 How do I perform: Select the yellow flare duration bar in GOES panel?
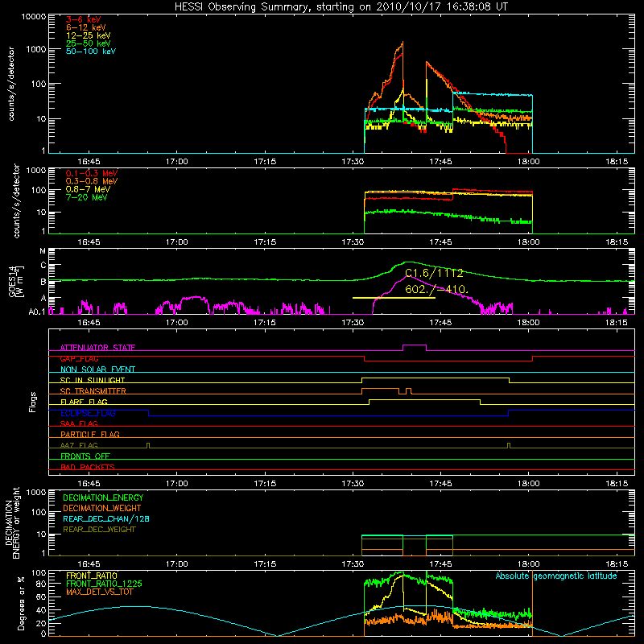394,298
